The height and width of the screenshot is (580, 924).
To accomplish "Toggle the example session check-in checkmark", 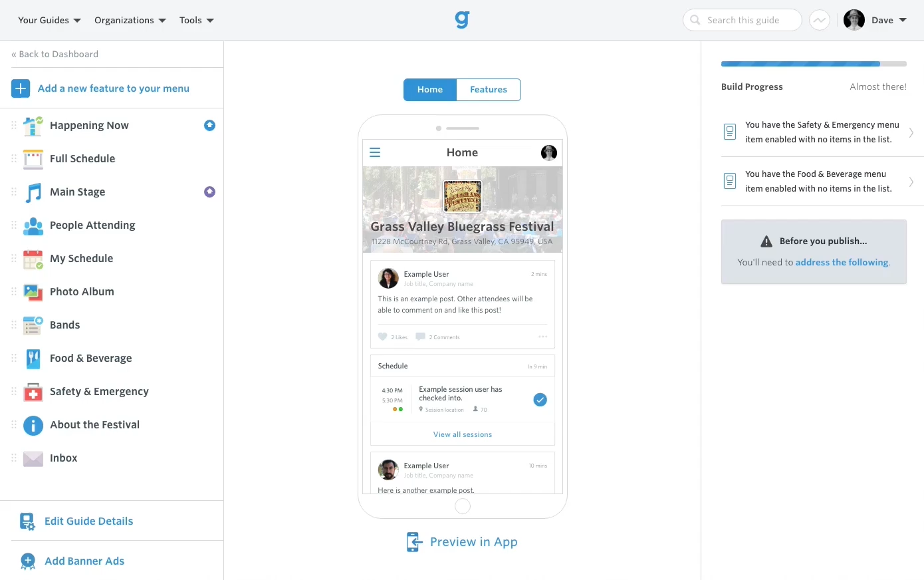I will coord(540,400).
